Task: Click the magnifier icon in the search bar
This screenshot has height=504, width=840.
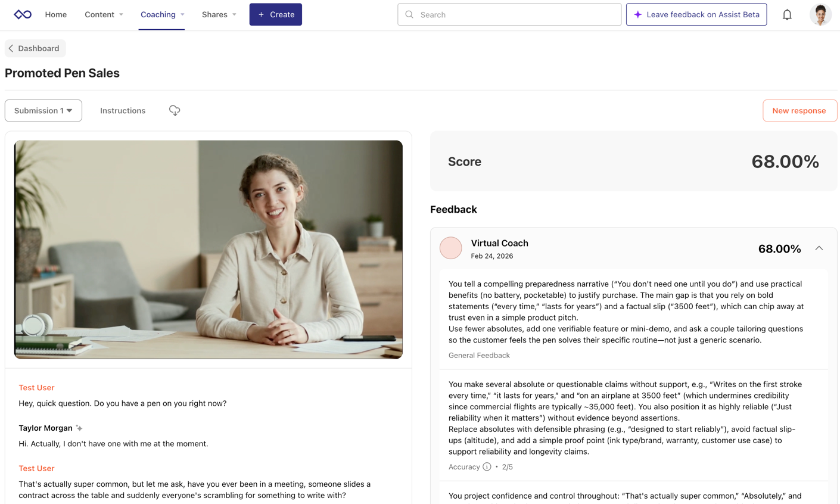Action: [408, 14]
